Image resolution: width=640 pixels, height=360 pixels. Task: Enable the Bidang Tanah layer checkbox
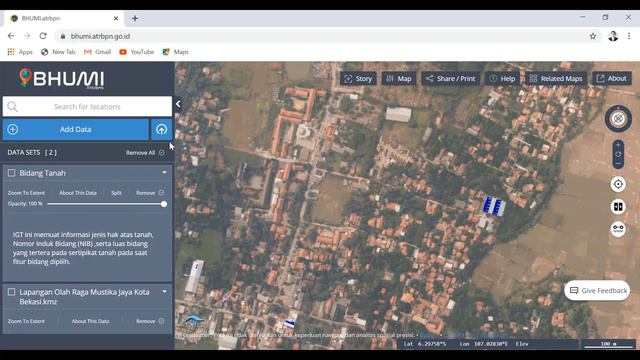pyautogui.click(x=11, y=173)
